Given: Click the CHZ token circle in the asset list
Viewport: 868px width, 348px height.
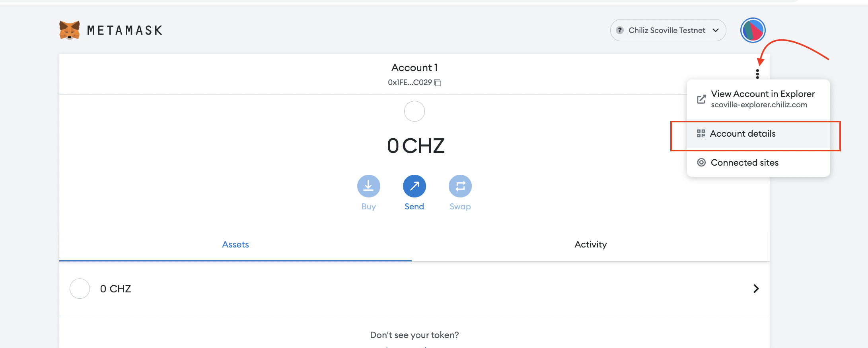Looking at the screenshot, I should 80,289.
